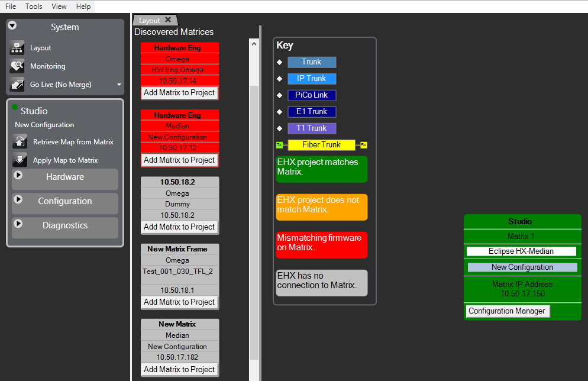This screenshot has width=588, height=381.
Task: Click the Fiber Trunk Tx connector icon
Action: [280, 145]
